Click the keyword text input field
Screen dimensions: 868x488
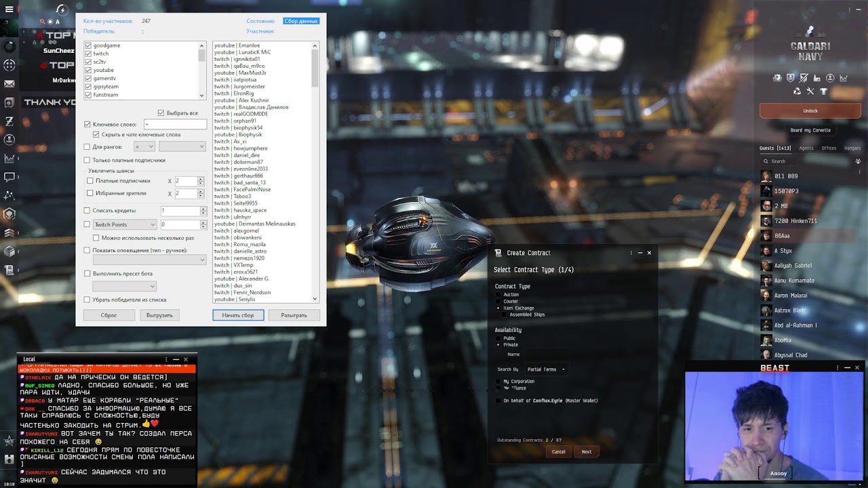tap(175, 124)
